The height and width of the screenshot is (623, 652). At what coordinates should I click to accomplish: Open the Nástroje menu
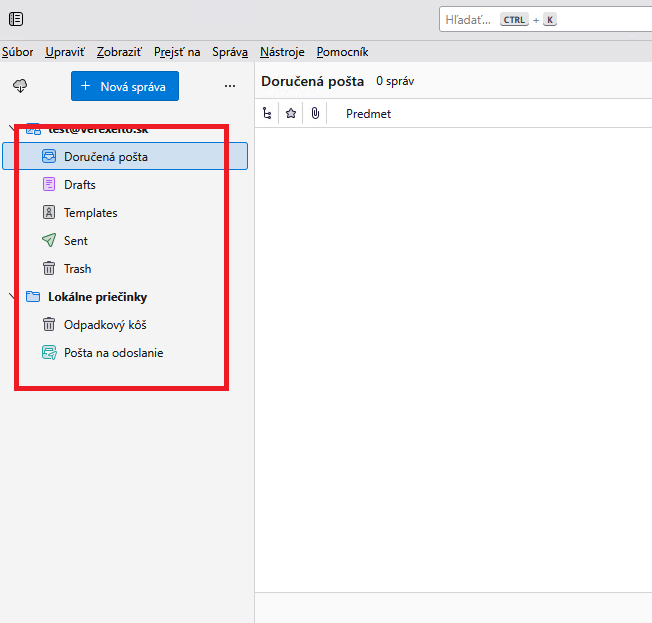282,52
